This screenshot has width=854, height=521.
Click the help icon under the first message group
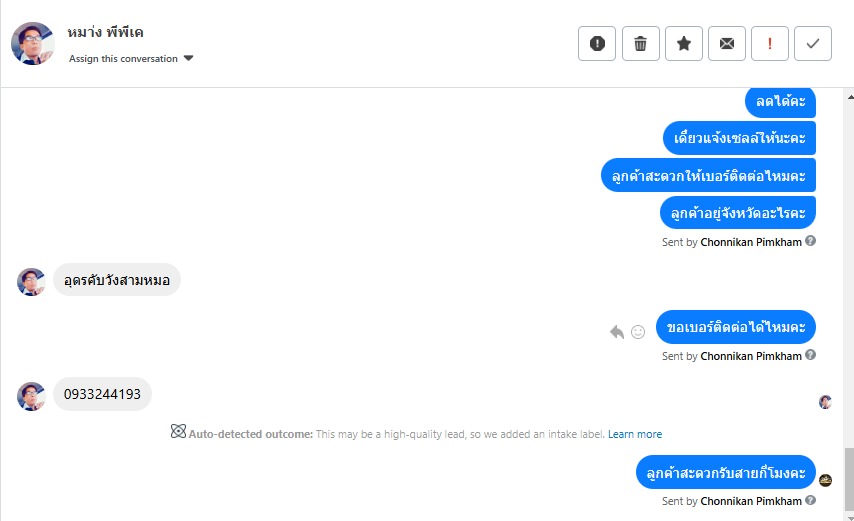click(811, 241)
